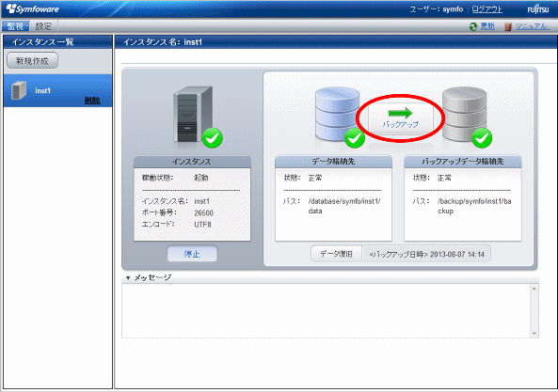558x392 pixels.
Task: Click the green refresh arrows icon
Action: pos(473,26)
